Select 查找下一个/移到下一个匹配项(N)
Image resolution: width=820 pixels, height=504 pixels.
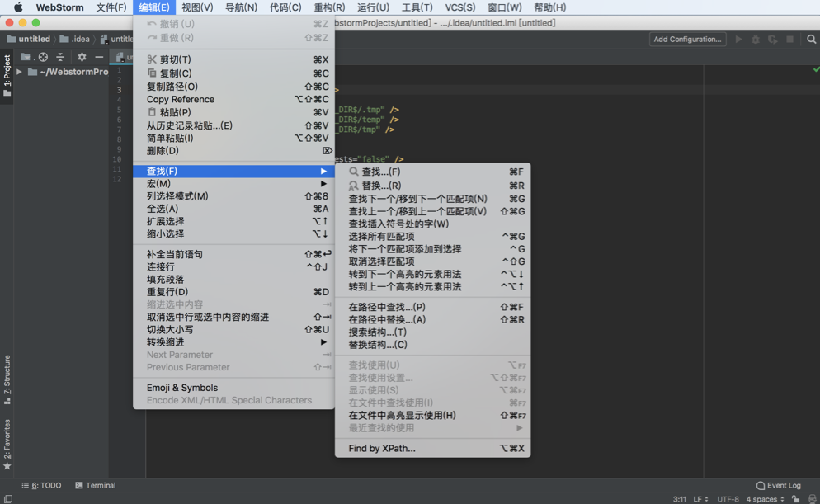tap(432, 199)
